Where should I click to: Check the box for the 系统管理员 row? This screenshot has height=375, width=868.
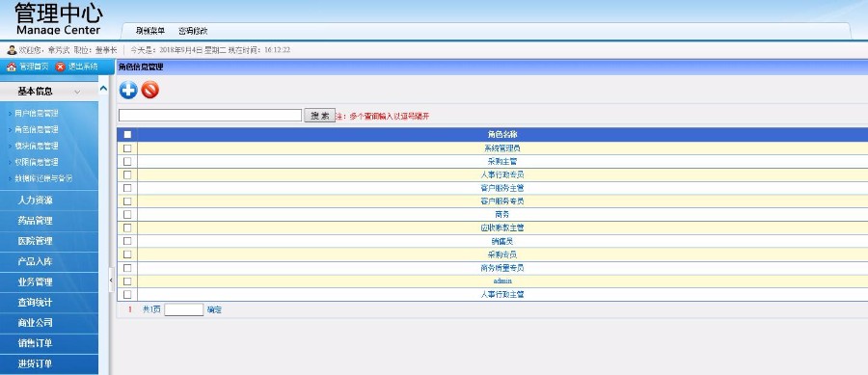pyautogui.click(x=127, y=148)
